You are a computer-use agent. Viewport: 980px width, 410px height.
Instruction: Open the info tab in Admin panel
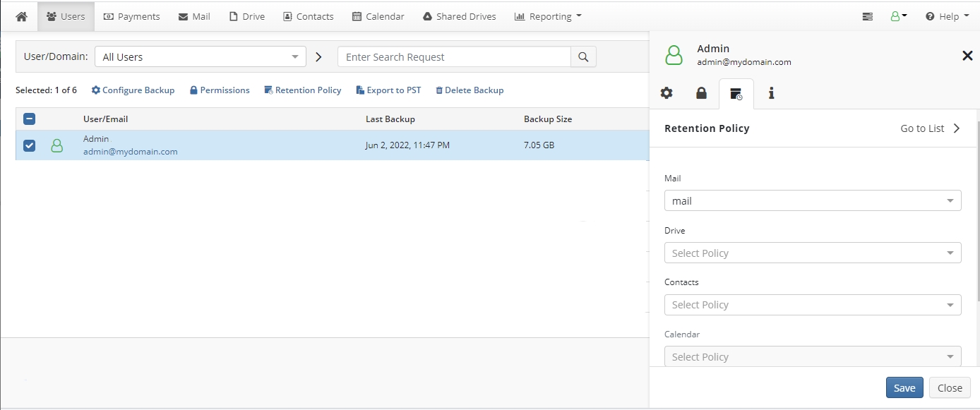click(771, 93)
